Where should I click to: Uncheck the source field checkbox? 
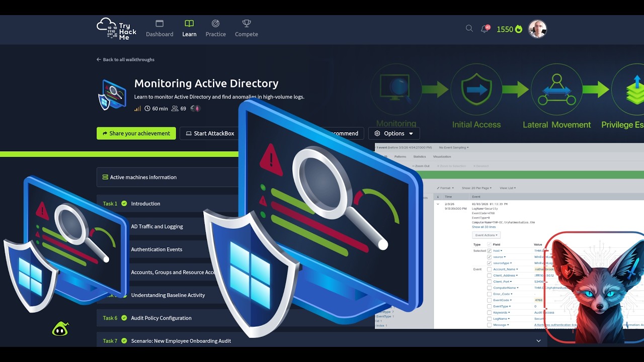(489, 257)
